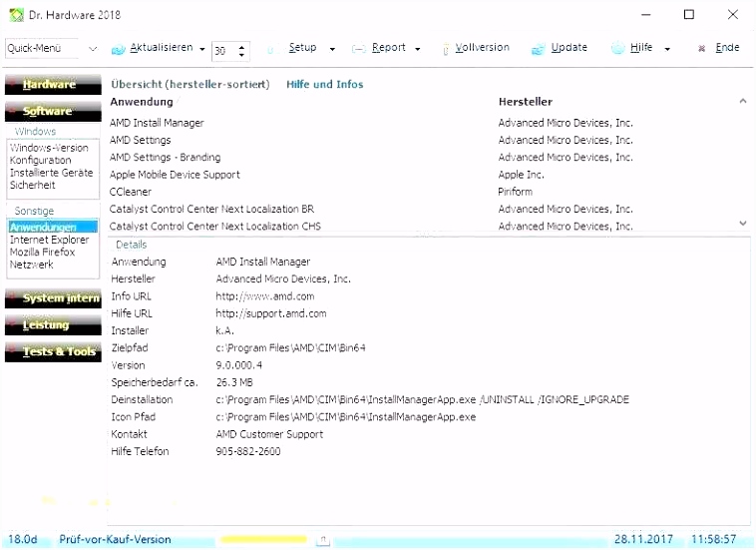Select Internet Explorer in sidebar
Viewport: 756px width, 550px height.
pos(50,240)
